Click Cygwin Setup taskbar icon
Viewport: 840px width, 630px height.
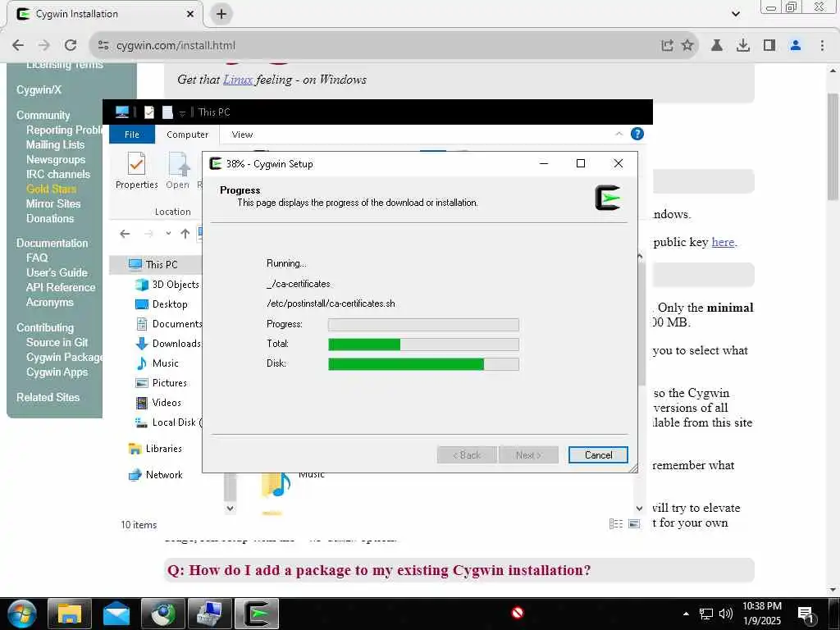pos(257,614)
